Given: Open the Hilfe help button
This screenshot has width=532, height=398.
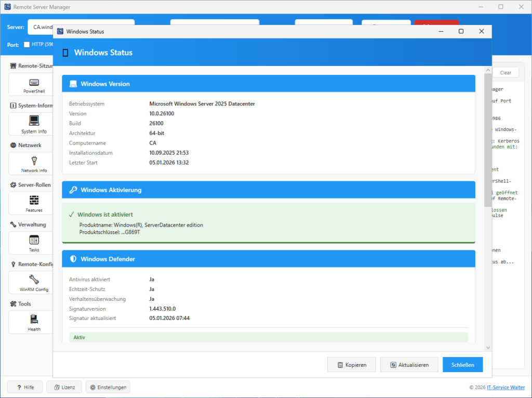Looking at the screenshot, I should (24, 387).
